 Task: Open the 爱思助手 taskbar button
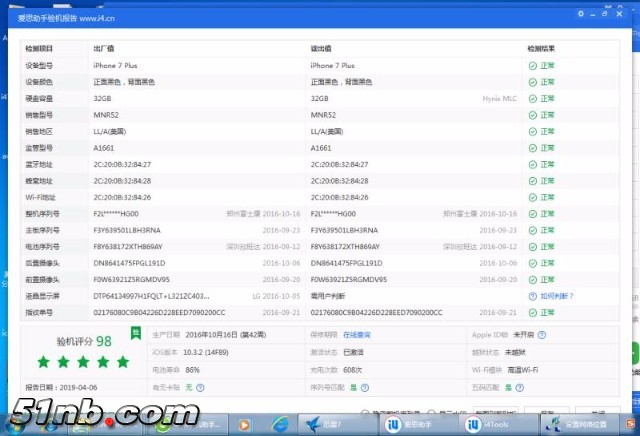click(411, 423)
